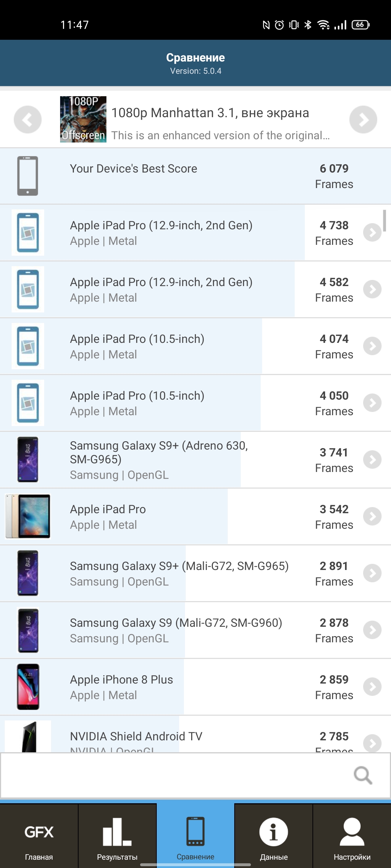The width and height of the screenshot is (391, 868).
Task: Go to next benchmark test arrow
Action: pyautogui.click(x=363, y=119)
